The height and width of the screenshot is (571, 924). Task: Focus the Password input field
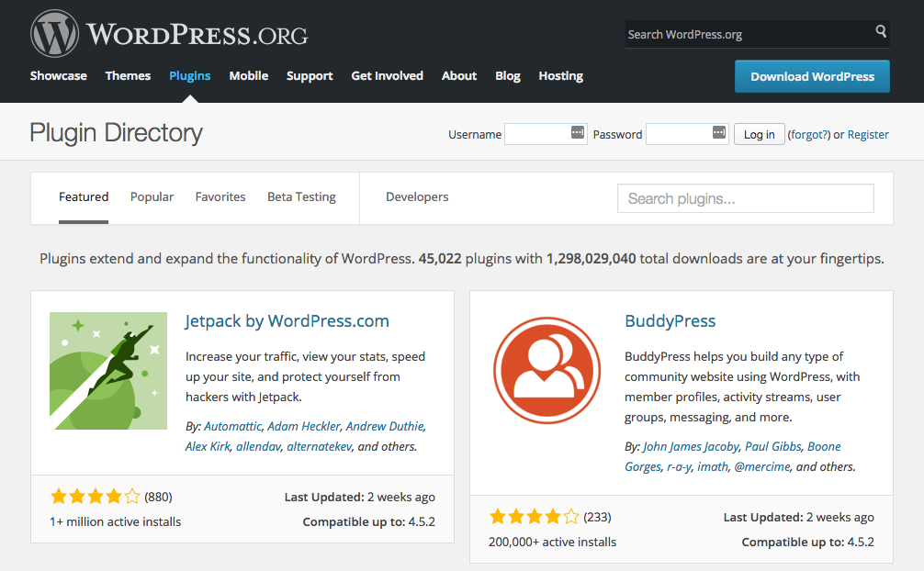(687, 134)
